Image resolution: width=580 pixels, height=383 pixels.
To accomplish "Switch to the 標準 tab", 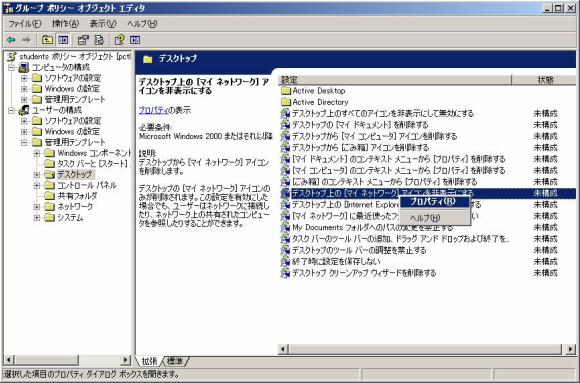I will (175, 361).
